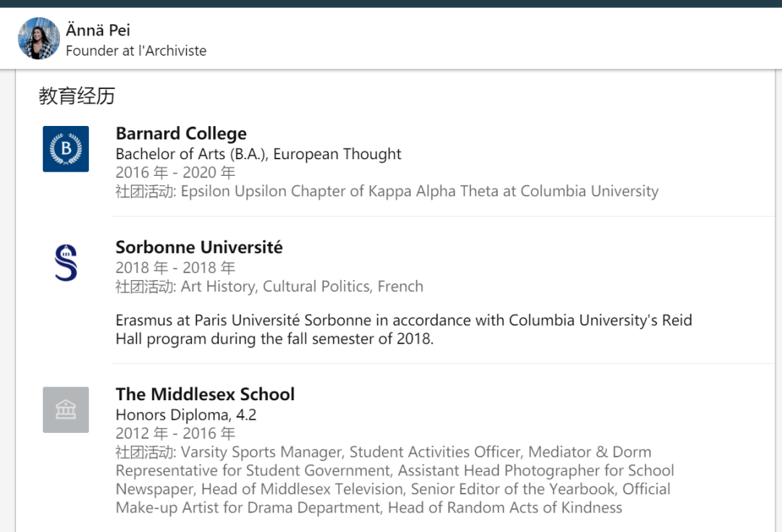Click Bachelor of Arts European Thought degree text

click(x=258, y=154)
